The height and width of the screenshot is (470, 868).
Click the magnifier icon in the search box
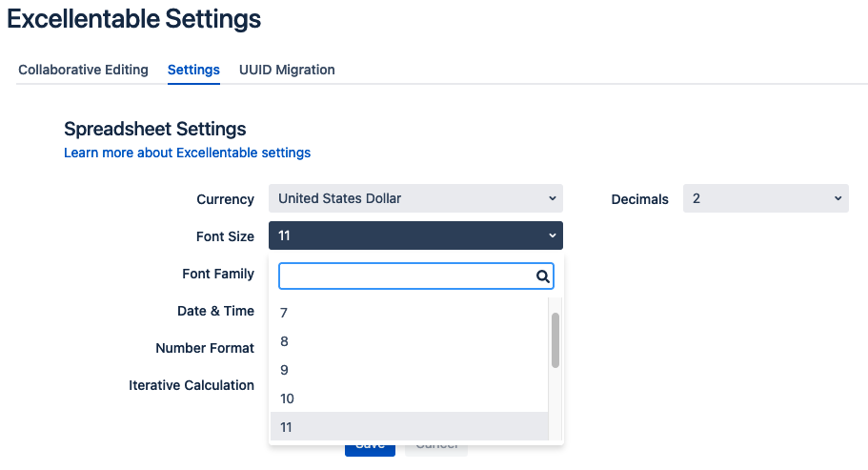pos(542,276)
